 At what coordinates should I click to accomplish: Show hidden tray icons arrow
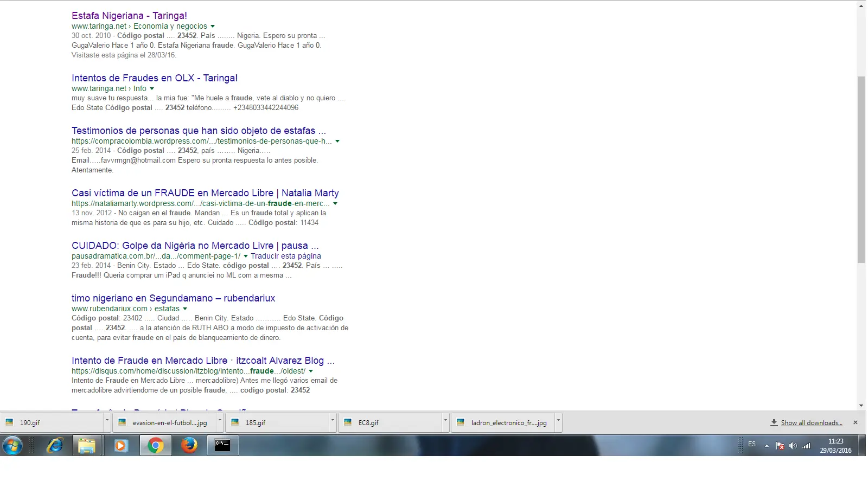pyautogui.click(x=767, y=446)
